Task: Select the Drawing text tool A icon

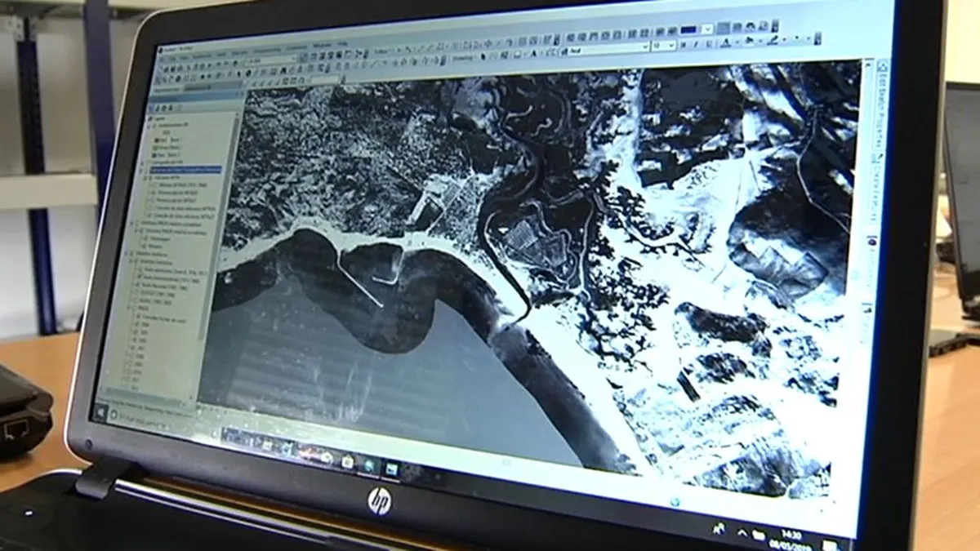Action: pos(533,54)
